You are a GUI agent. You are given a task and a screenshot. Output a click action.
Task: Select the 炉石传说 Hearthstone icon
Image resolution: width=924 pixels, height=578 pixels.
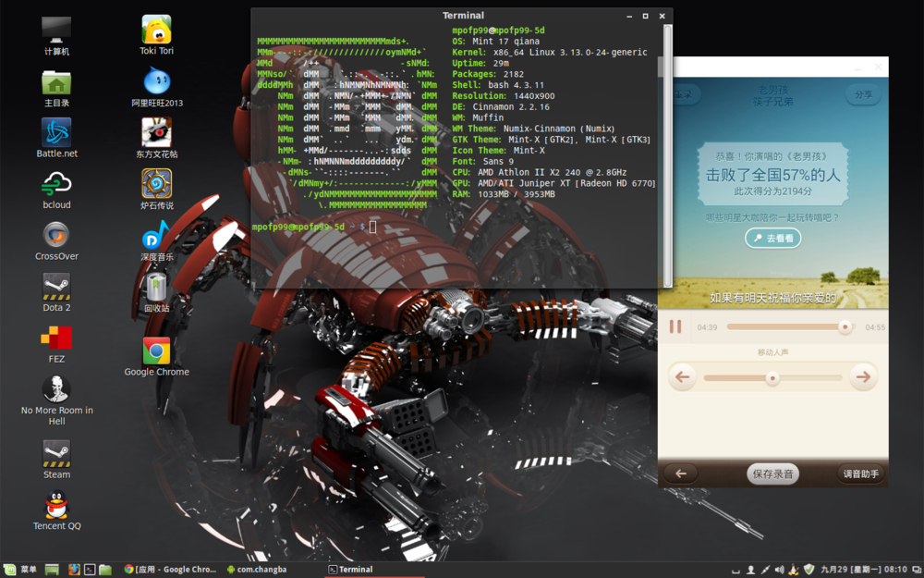click(157, 190)
